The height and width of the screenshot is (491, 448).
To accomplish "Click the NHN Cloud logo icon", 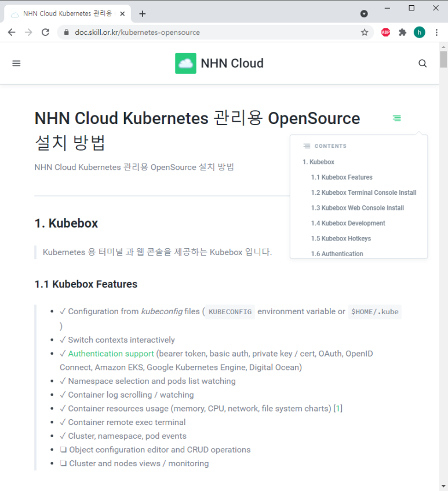I will tap(185, 63).
